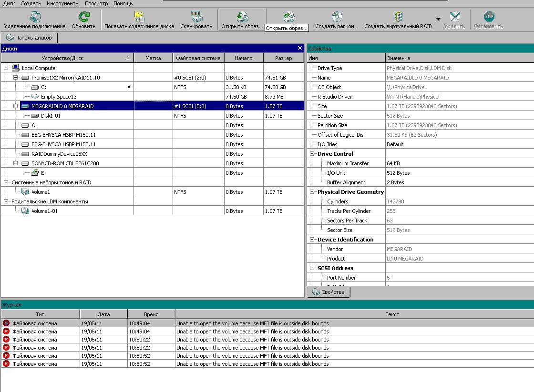Collapse the Local Computer tree node

(x=6, y=68)
